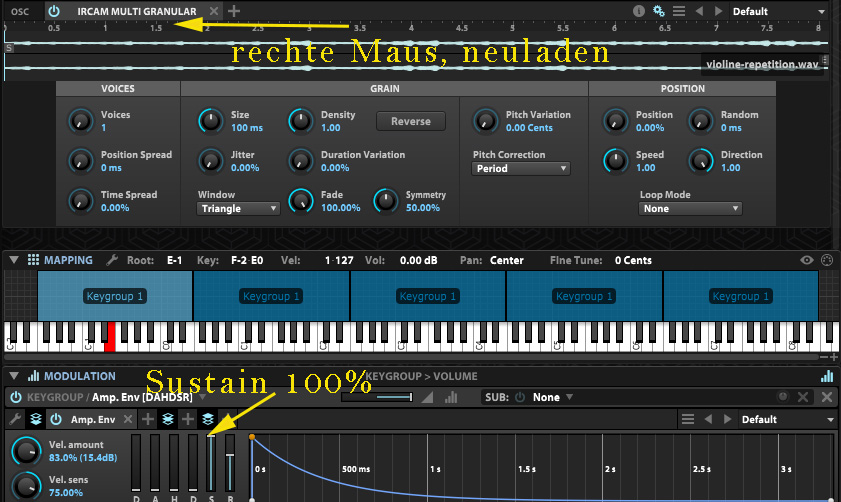Click the mapping wrench icon
Image resolution: width=841 pixels, height=502 pixels.
[x=112, y=260]
